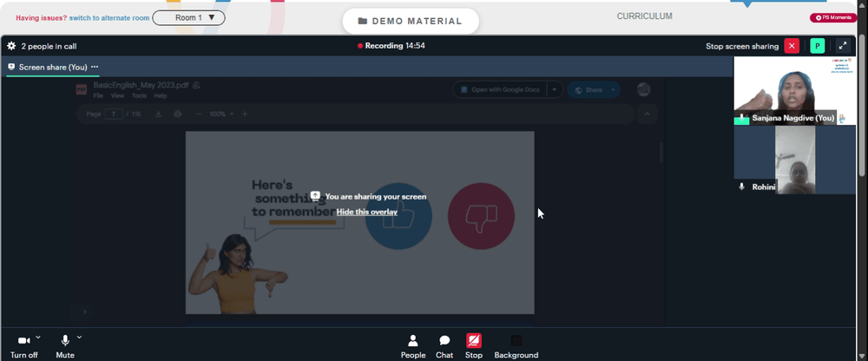Expand the Open with dropdown arrow

pyautogui.click(x=556, y=89)
